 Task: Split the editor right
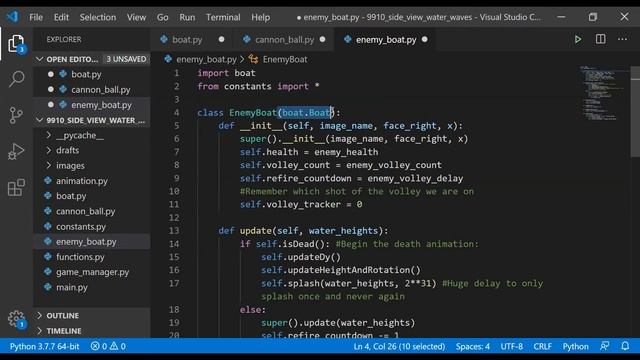click(x=600, y=39)
